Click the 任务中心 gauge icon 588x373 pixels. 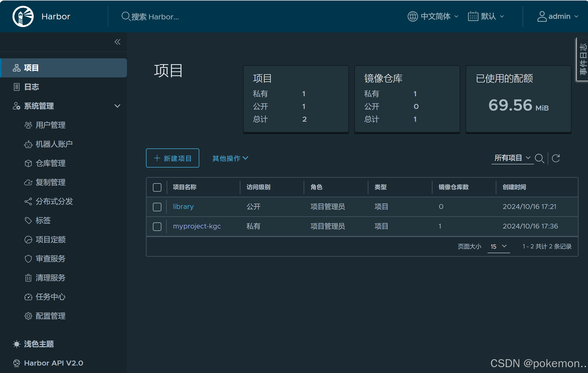pos(28,297)
